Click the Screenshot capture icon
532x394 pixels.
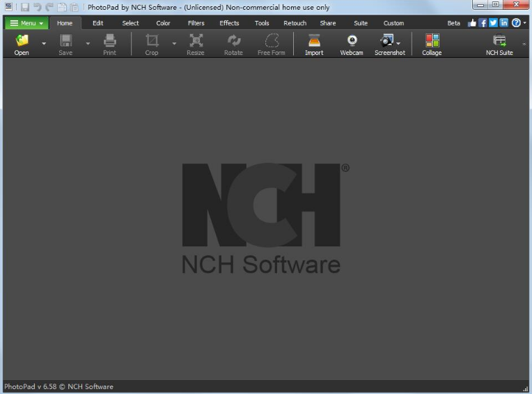[386, 41]
